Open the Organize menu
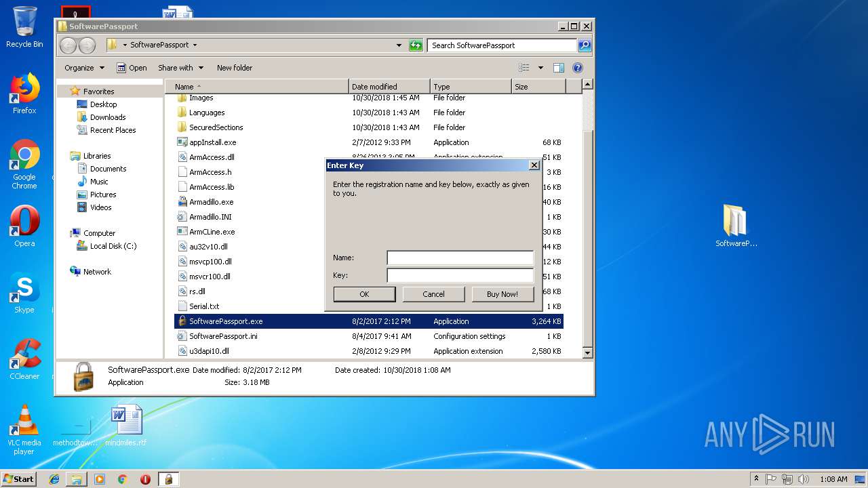Image resolution: width=868 pixels, height=488 pixels. point(84,68)
